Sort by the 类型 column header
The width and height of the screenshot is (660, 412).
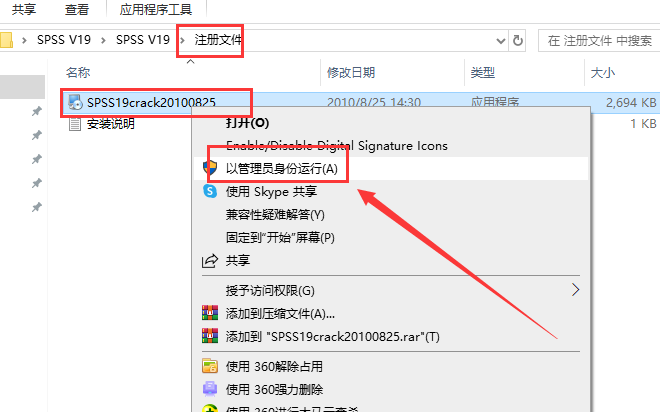click(x=483, y=73)
